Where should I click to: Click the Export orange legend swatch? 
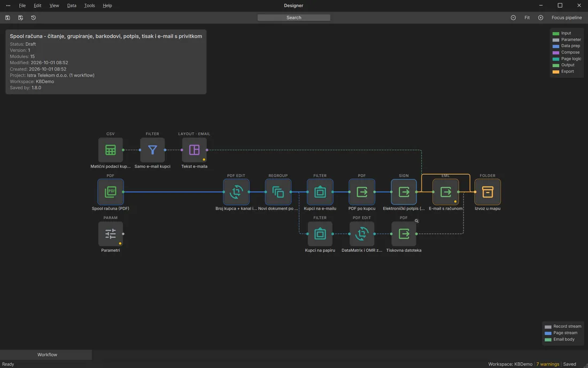556,72
